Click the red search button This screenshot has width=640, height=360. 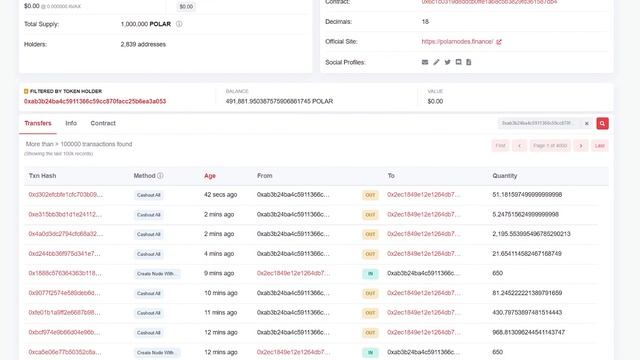coord(602,123)
